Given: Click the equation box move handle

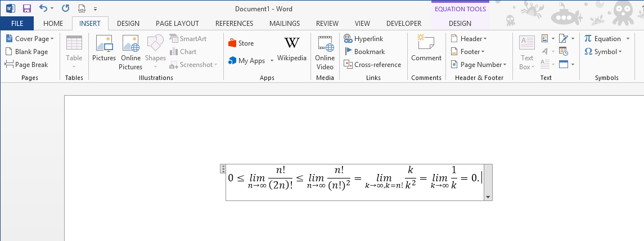Looking at the screenshot, I should point(223,168).
